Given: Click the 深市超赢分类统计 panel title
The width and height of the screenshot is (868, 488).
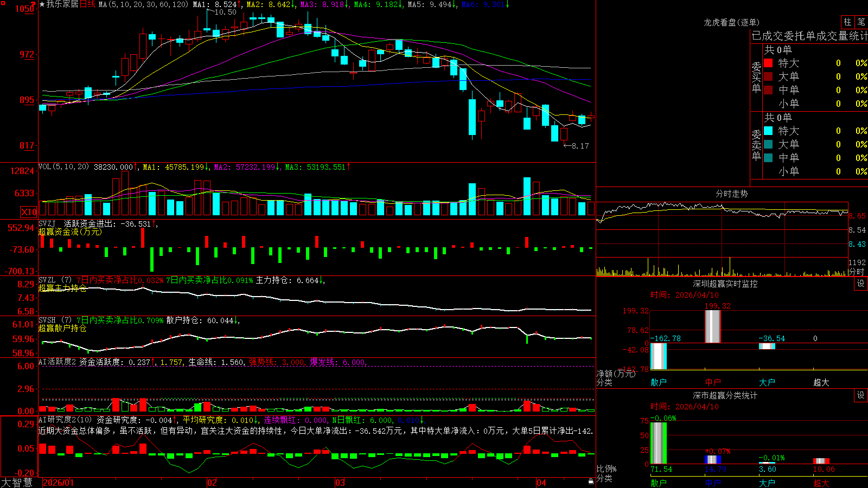Looking at the screenshot, I should 725,395.
